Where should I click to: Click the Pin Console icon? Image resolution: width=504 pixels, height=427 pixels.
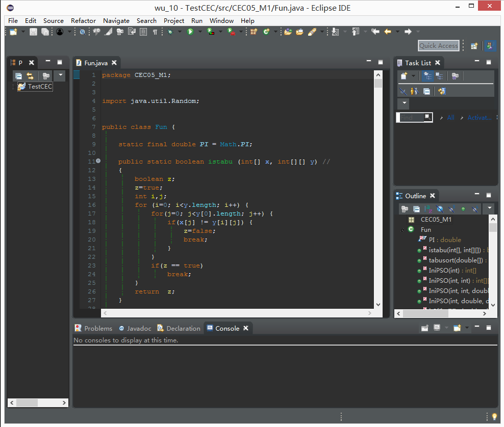424,328
